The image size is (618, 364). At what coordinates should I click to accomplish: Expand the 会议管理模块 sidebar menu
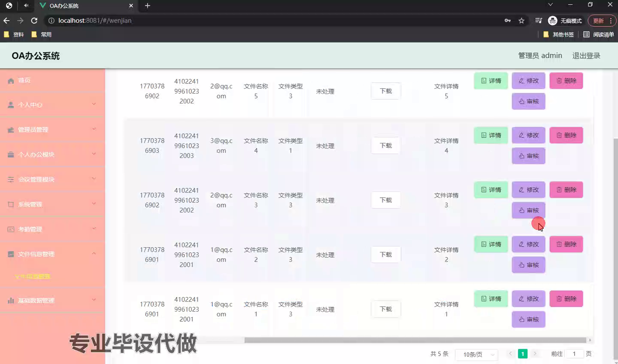52,179
